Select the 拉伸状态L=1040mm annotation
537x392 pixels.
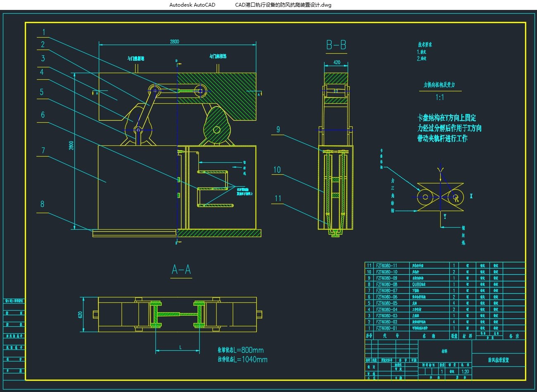[243, 359]
